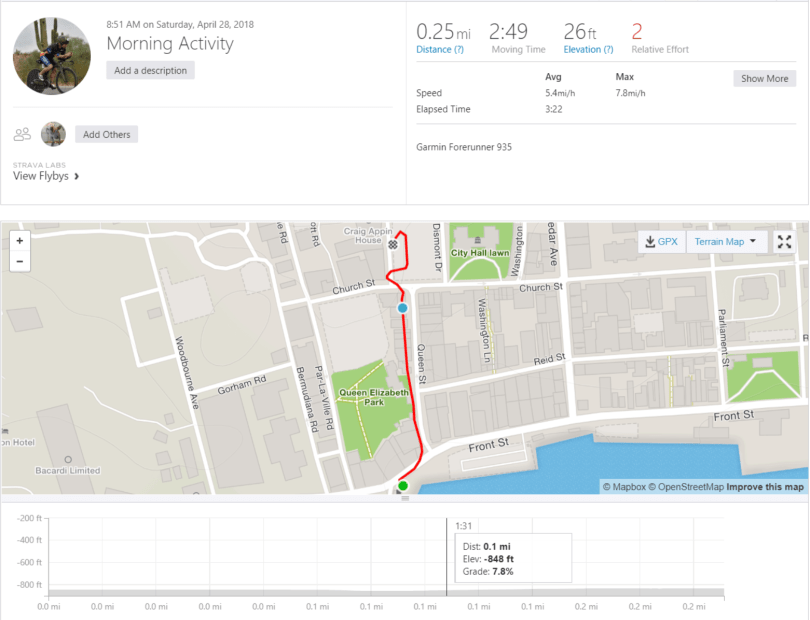
Task: Click Improve this map link
Action: coord(764,487)
